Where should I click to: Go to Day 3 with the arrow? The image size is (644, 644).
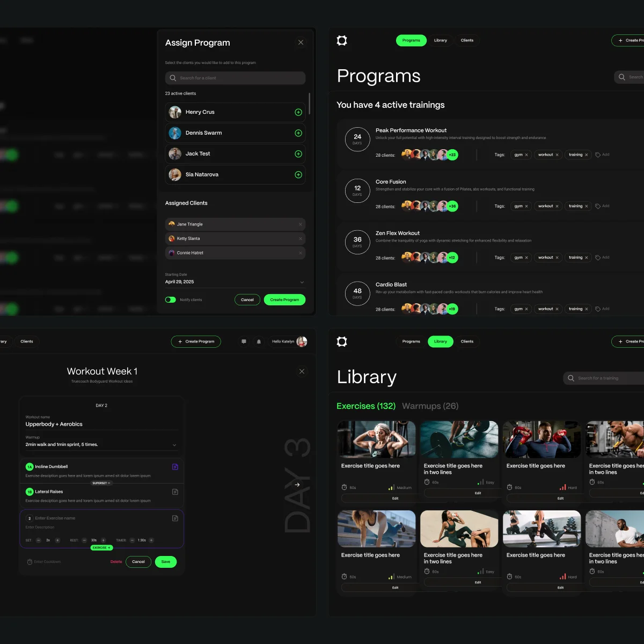point(297,485)
